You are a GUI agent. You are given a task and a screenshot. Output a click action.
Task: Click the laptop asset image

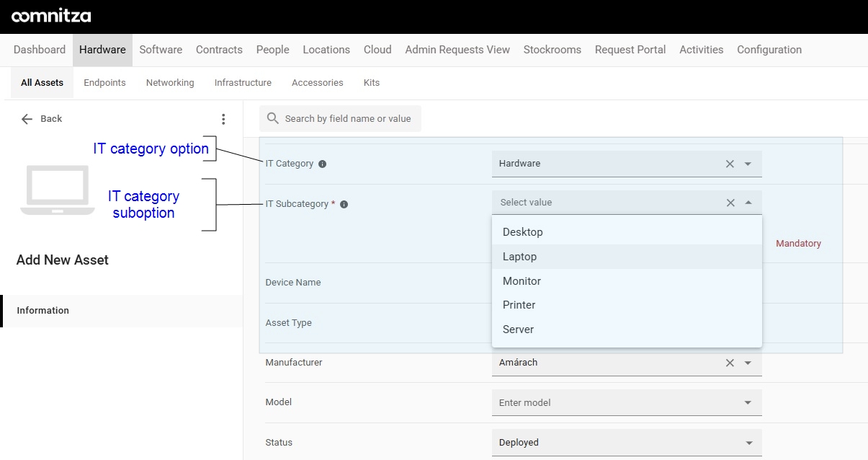coord(58,190)
